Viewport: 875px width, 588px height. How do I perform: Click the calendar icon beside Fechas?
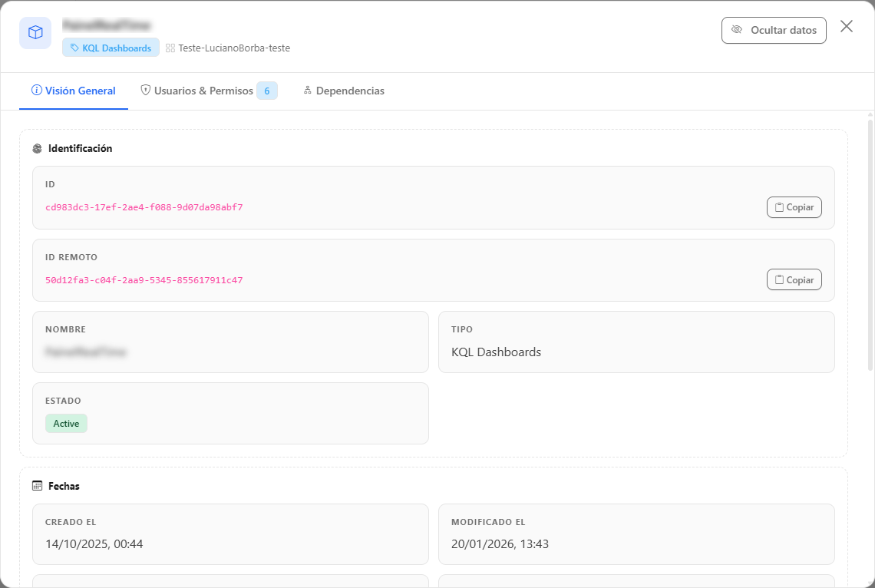pos(38,486)
